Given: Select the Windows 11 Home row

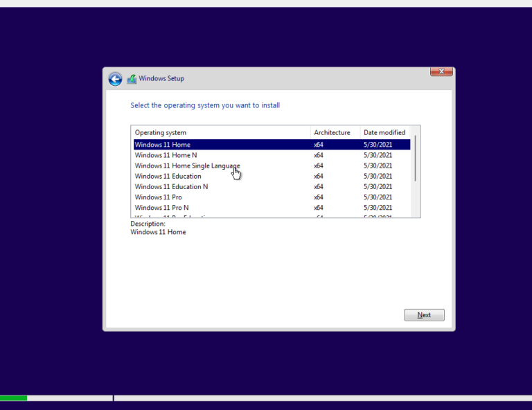Looking at the screenshot, I should (x=272, y=145).
